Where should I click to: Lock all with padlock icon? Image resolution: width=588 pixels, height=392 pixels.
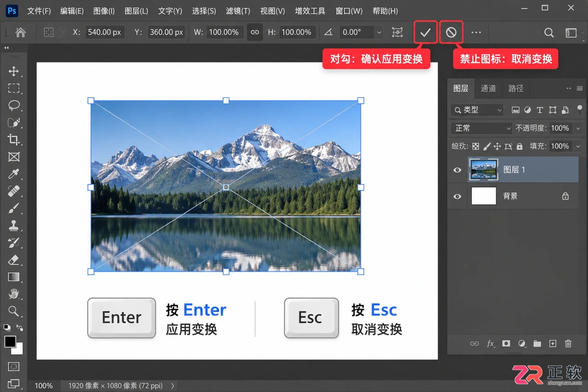click(x=519, y=146)
